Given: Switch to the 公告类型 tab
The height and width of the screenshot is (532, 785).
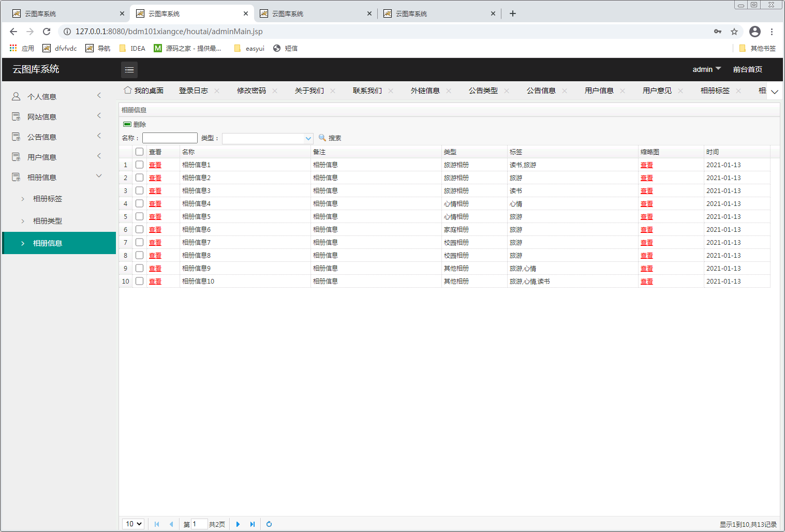Looking at the screenshot, I should [x=483, y=91].
